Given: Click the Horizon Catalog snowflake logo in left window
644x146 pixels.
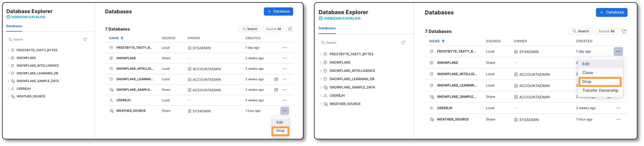Looking at the screenshot, I should [9, 17].
